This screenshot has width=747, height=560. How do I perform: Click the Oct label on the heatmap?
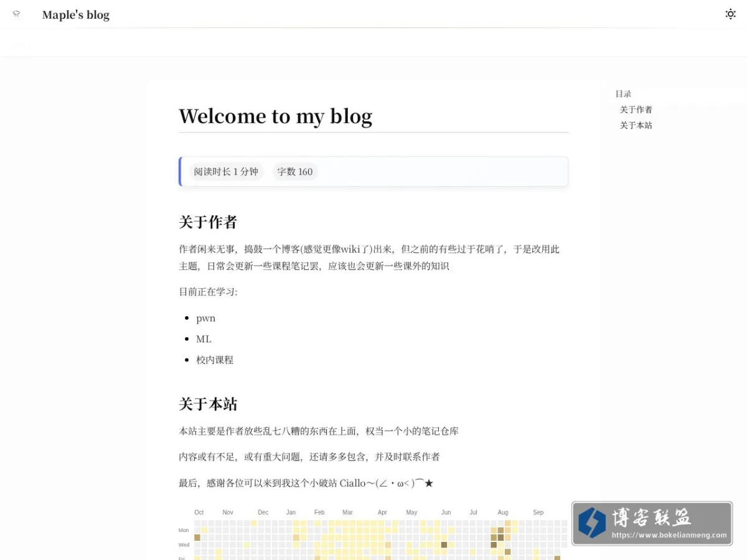click(199, 513)
